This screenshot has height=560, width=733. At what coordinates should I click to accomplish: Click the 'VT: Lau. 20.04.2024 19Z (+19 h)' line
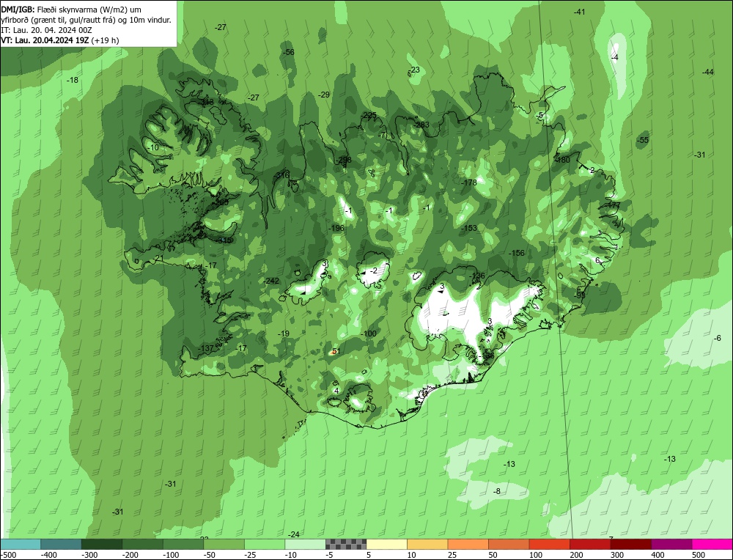coord(60,40)
